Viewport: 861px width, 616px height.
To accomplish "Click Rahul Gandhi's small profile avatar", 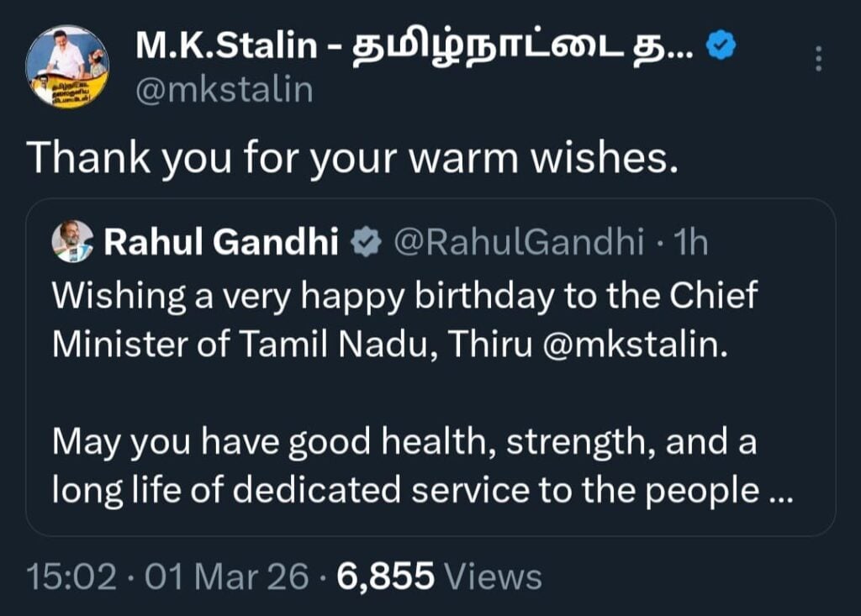I will 72,243.
